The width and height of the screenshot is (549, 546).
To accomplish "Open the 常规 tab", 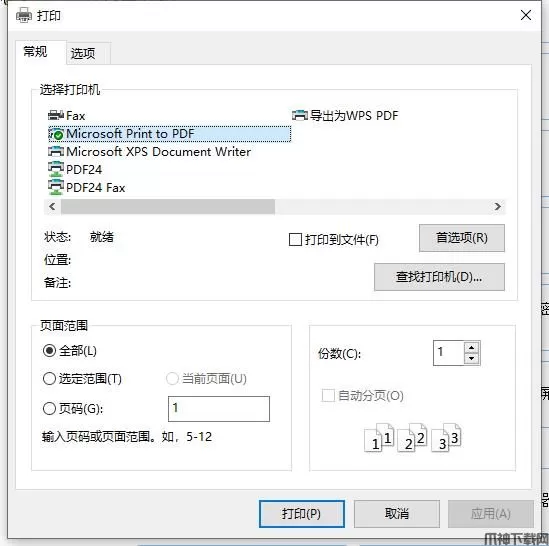I will [35, 52].
